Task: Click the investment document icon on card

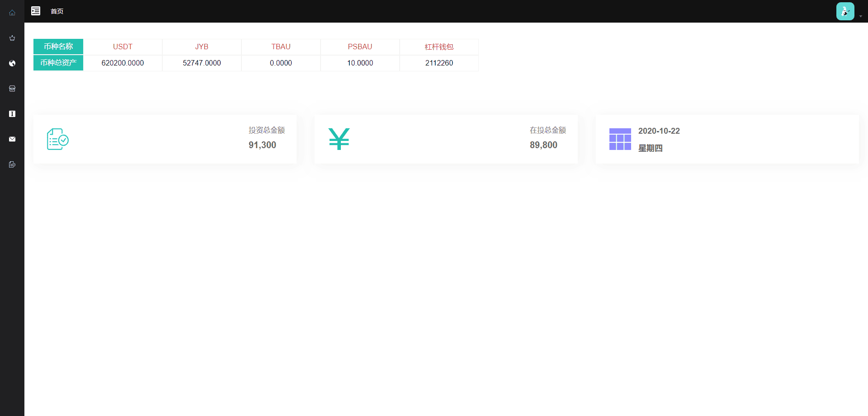Action: point(58,139)
